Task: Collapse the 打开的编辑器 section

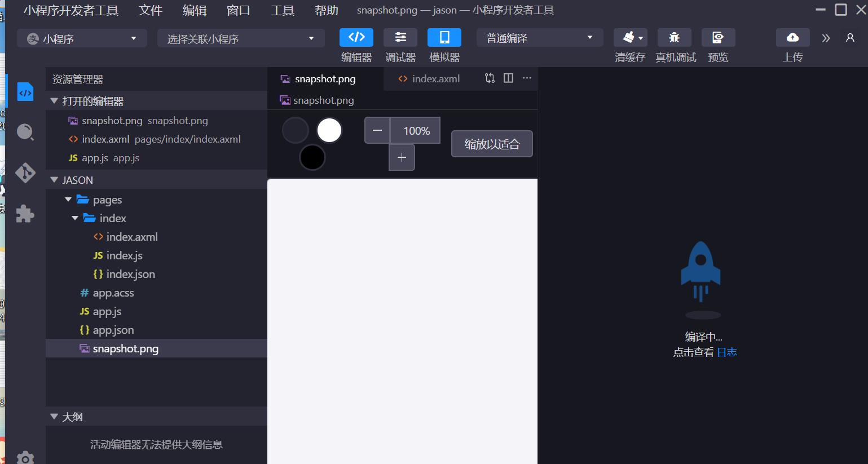Action: point(156,101)
